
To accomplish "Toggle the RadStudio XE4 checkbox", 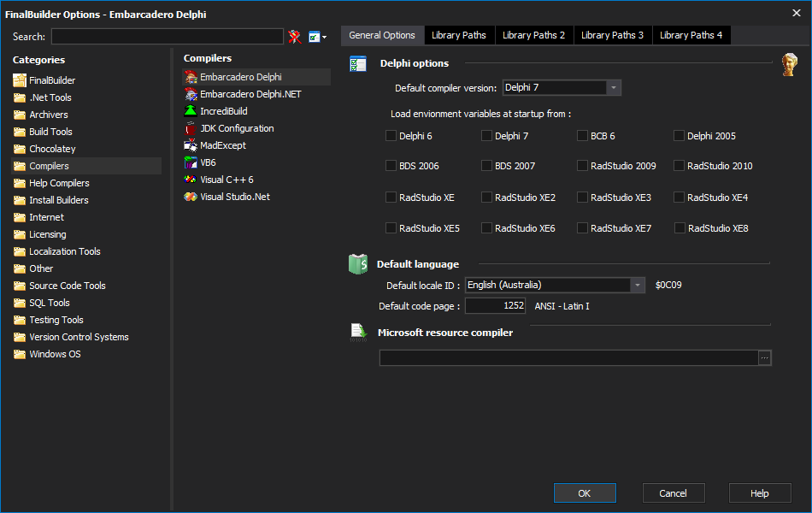I will point(679,198).
